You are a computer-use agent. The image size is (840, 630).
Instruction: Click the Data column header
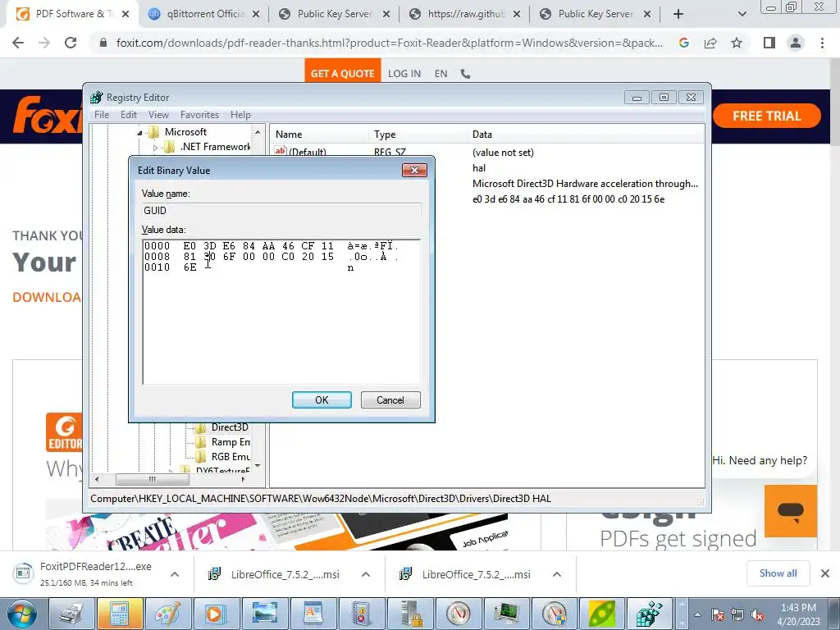[586, 135]
